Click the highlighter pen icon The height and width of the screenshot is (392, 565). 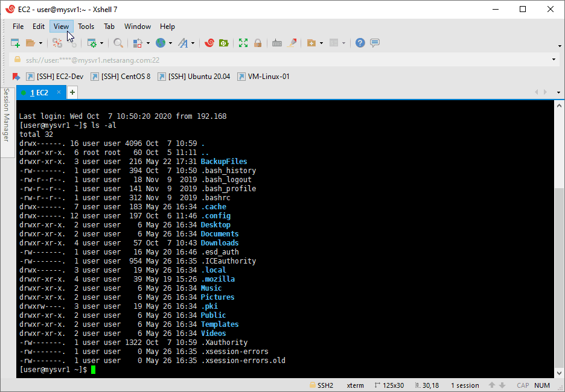pyautogui.click(x=293, y=43)
